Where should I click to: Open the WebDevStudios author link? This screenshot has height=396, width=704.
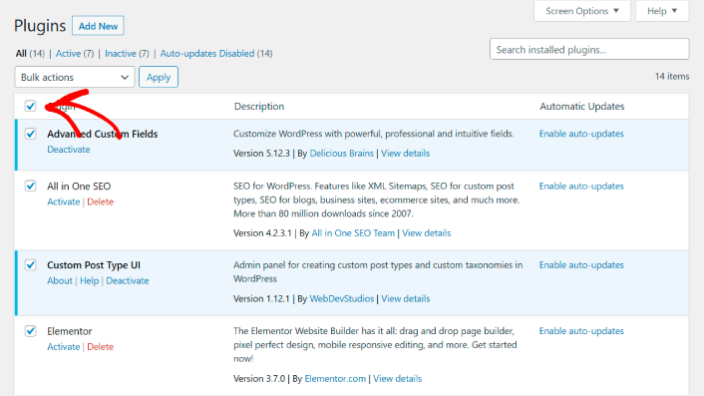point(342,299)
